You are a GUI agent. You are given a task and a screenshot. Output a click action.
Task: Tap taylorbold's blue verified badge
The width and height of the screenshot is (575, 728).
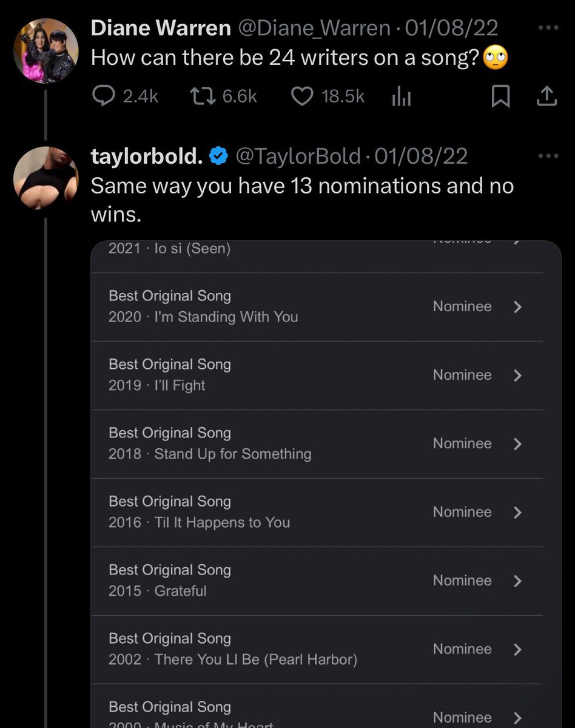217,157
